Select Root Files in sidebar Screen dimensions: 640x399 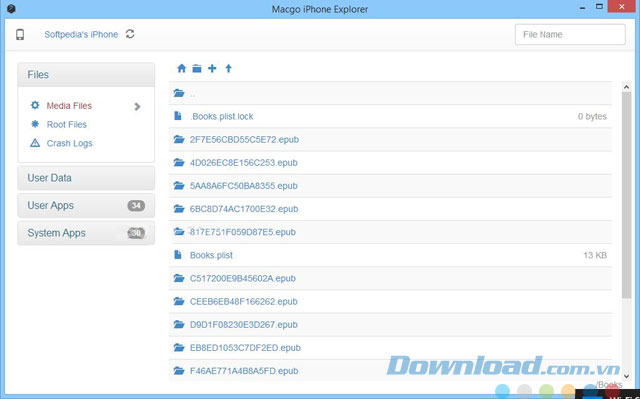(x=67, y=124)
